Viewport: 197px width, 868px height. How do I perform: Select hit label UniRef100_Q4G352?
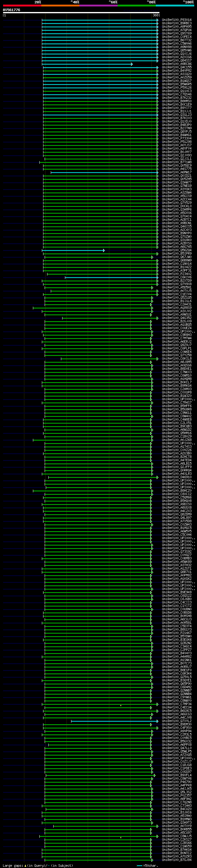click(x=177, y=318)
